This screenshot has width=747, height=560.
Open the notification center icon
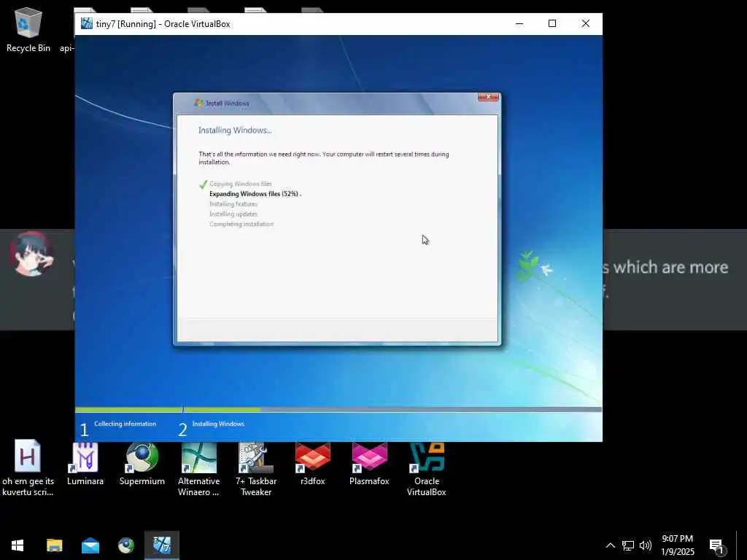717,546
